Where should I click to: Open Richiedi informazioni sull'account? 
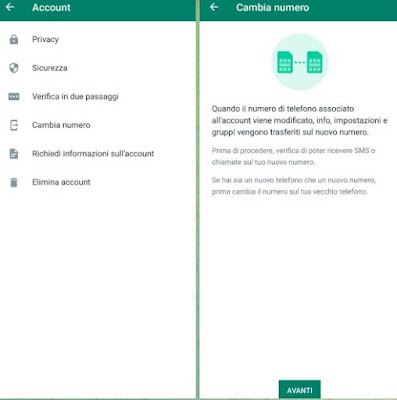tap(98, 154)
